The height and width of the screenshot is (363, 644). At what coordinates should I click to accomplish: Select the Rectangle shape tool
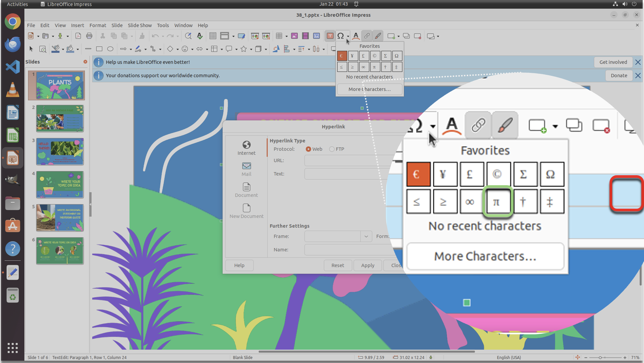99,49
